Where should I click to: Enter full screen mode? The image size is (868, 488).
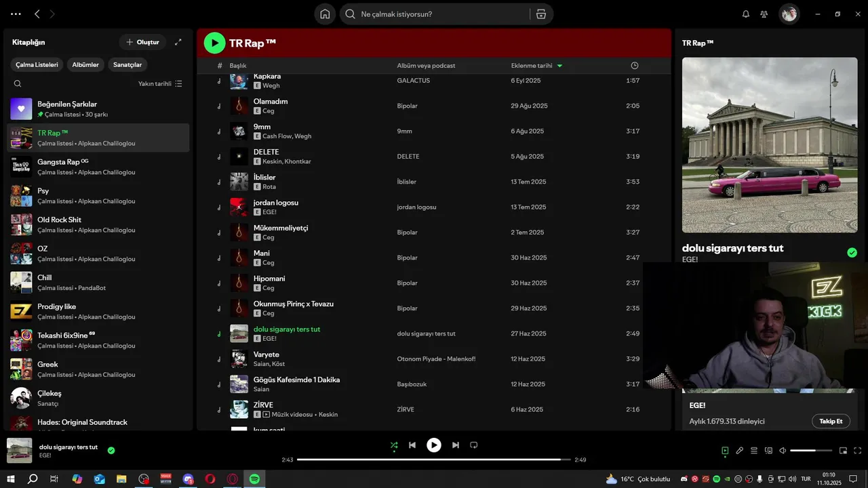point(858,451)
